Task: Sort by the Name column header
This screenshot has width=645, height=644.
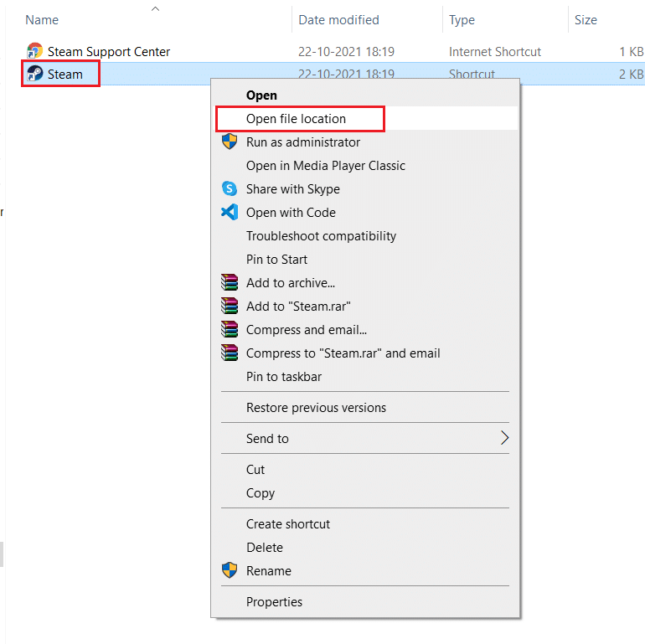Action: tap(42, 20)
